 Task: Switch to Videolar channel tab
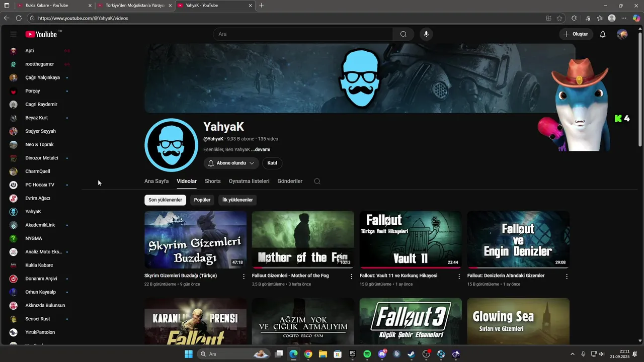187,181
